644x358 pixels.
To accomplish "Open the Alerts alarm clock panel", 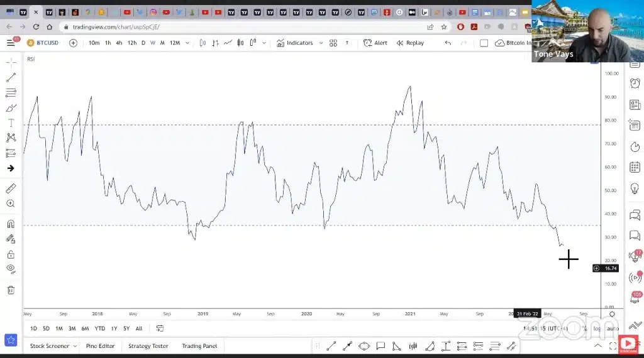I will point(635,84).
